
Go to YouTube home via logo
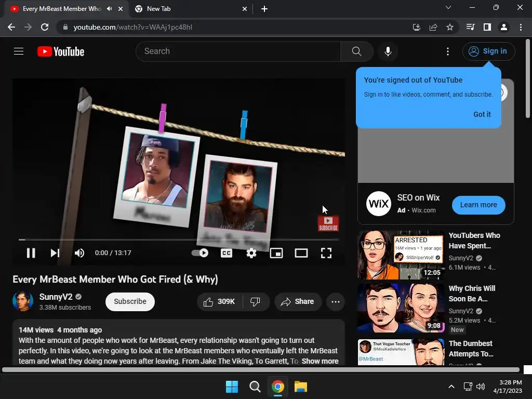click(61, 51)
